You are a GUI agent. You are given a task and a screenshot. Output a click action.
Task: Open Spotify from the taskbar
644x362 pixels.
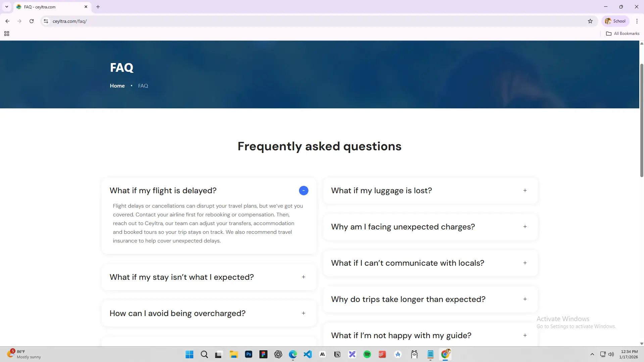367,354
